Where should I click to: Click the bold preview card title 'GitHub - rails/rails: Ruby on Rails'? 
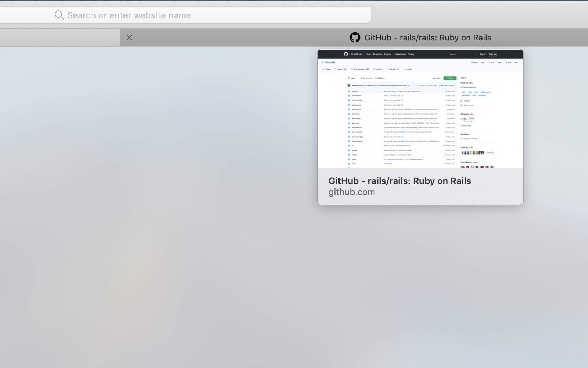tap(399, 181)
